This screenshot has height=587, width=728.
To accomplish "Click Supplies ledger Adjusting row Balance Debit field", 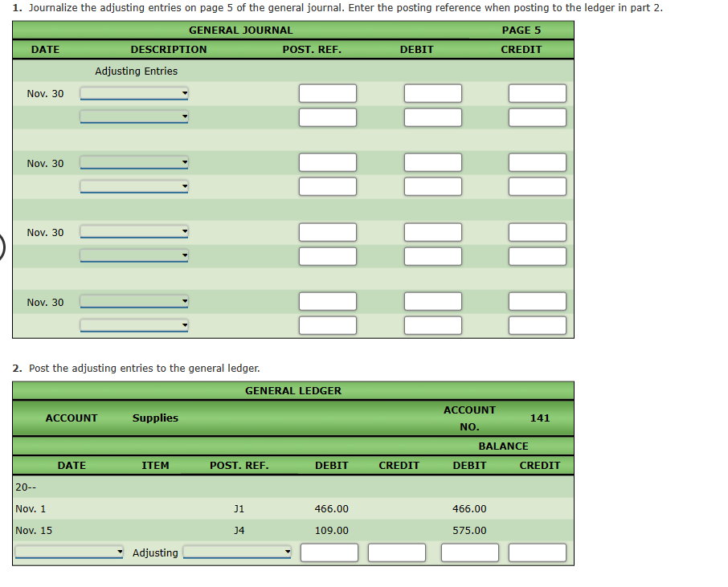I will pos(470,552).
